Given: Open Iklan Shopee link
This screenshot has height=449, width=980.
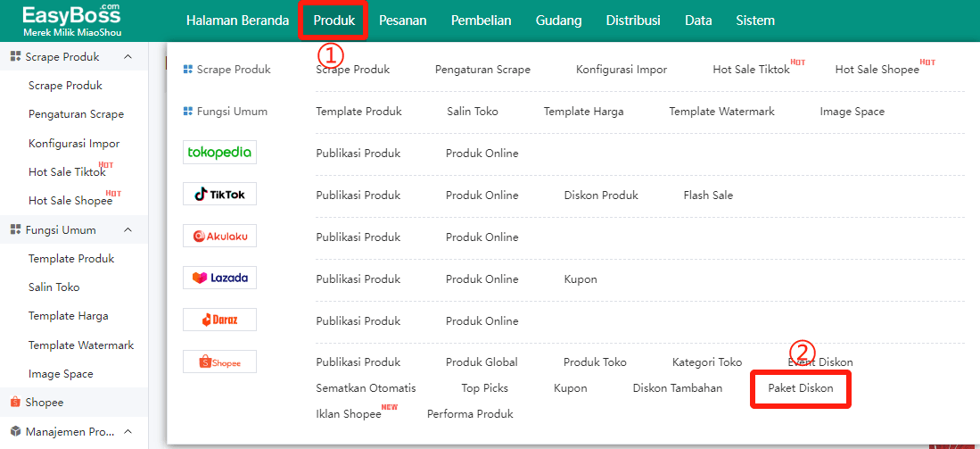Looking at the screenshot, I should pyautogui.click(x=348, y=414).
